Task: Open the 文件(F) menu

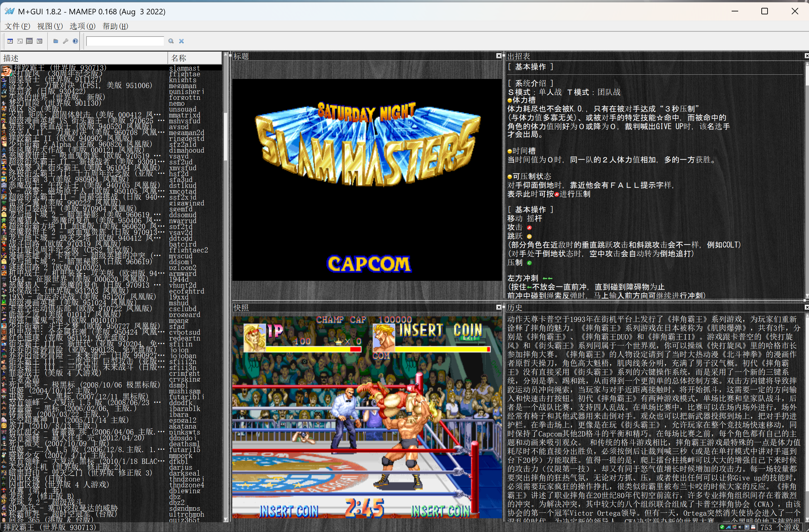Action: [x=17, y=26]
